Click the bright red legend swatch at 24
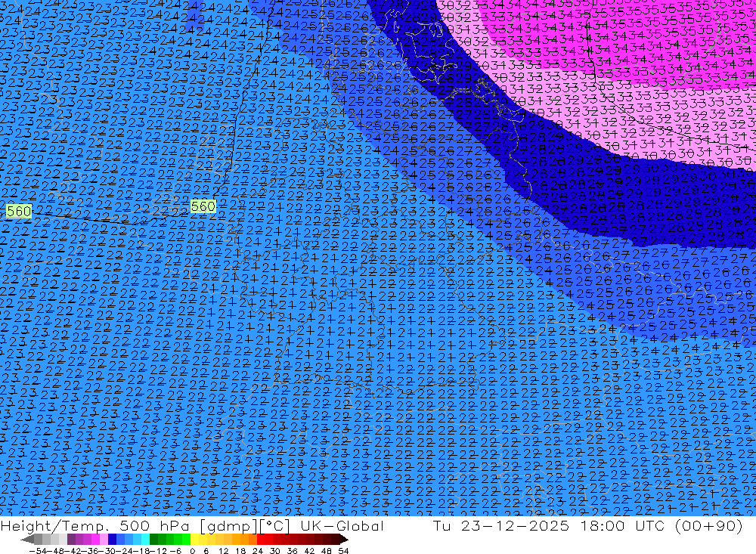756x554 pixels. point(261,539)
